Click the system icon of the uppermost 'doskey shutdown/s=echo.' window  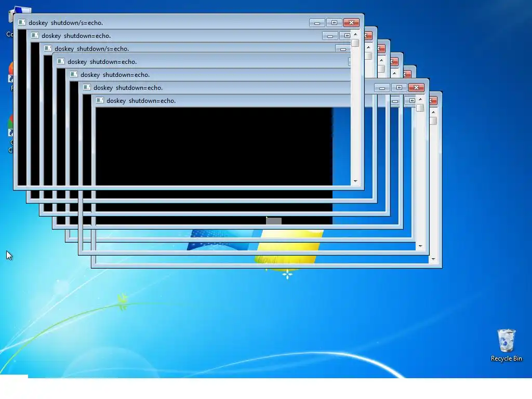(x=22, y=22)
